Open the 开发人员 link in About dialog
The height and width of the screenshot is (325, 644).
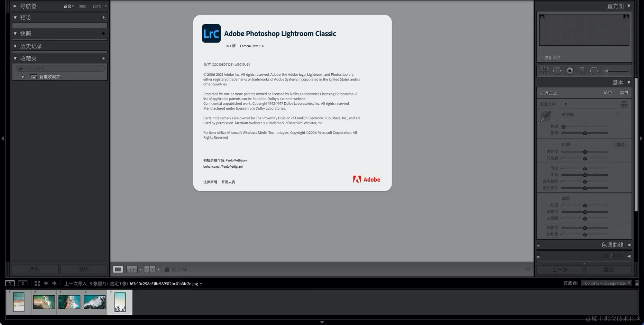coord(228,182)
